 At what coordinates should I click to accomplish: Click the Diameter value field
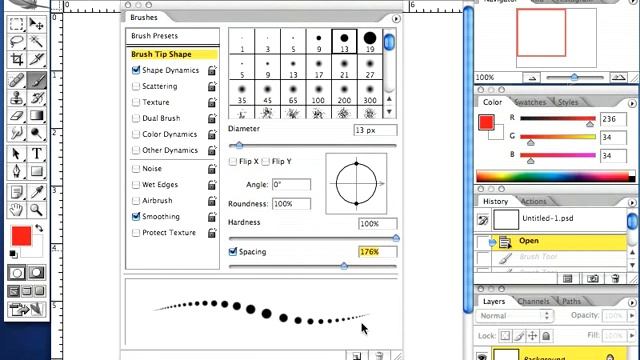[375, 130]
